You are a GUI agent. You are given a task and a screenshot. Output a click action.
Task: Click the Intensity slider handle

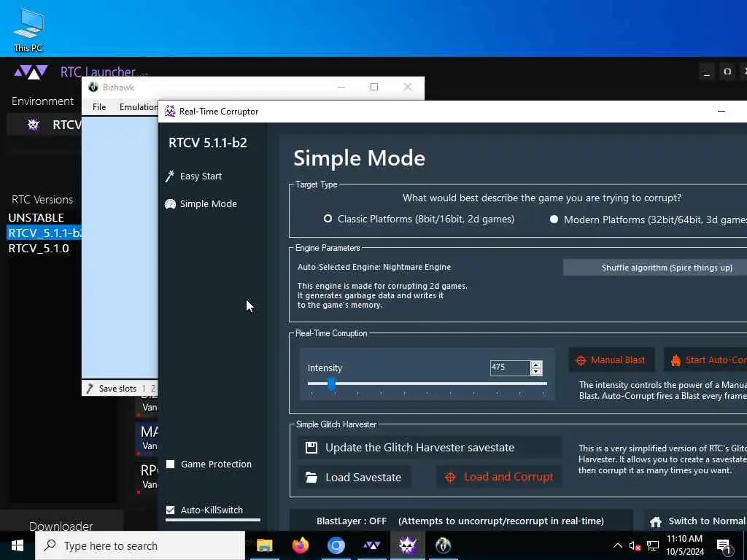tap(332, 384)
